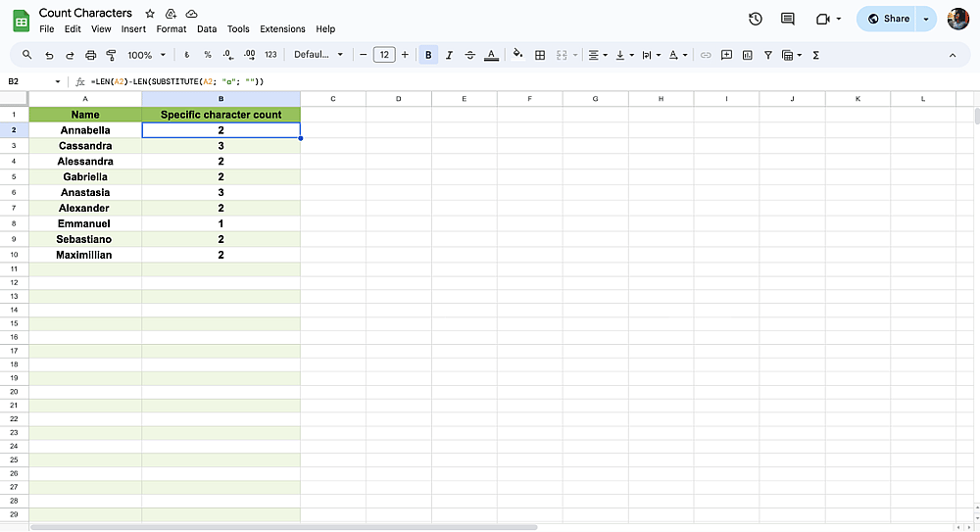Viewport: 980px width, 532px height.
Task: Open functions sigma icon
Action: 815,55
